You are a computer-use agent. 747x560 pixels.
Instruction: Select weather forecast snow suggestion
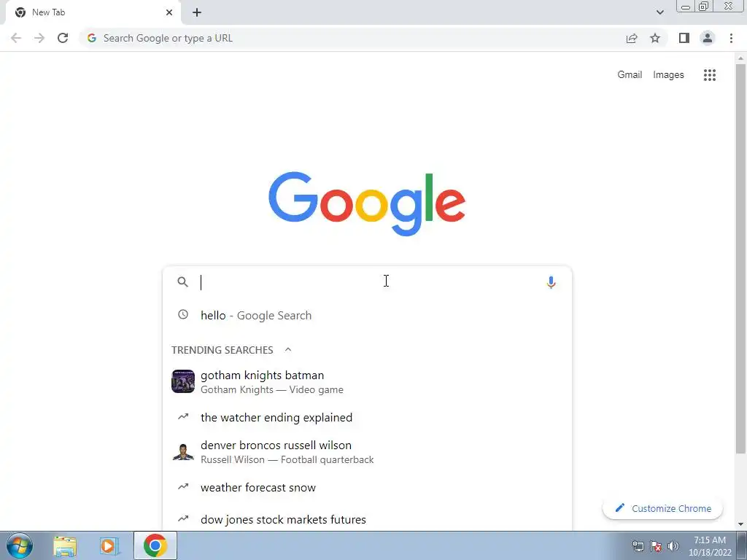click(367, 487)
